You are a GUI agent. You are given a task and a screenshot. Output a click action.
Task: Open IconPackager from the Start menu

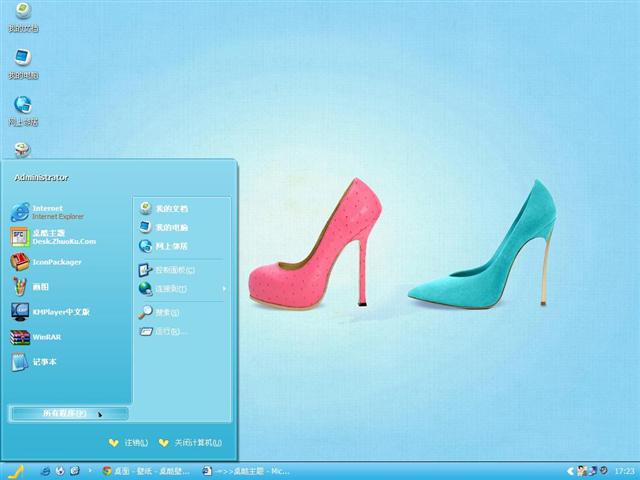(x=46, y=262)
